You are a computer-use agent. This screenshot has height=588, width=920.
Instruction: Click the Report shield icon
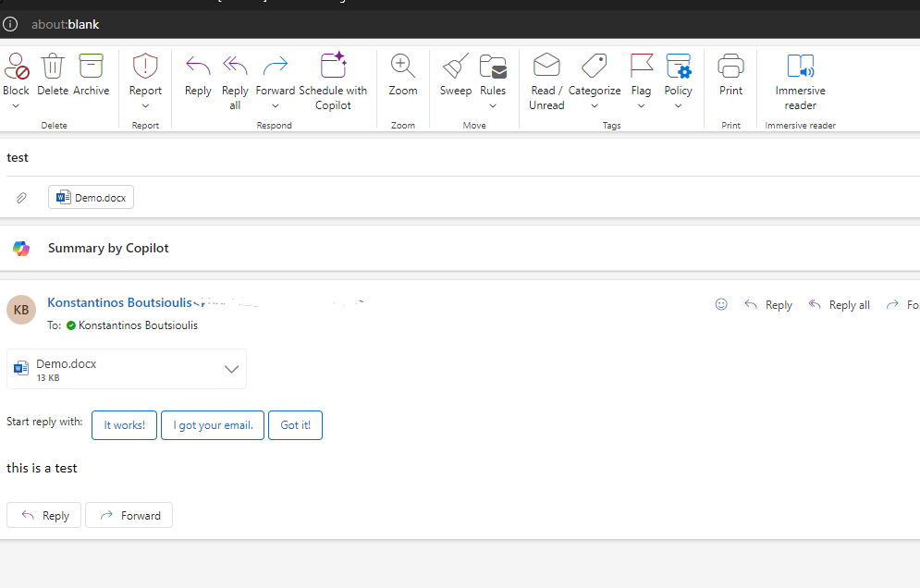pos(145,66)
